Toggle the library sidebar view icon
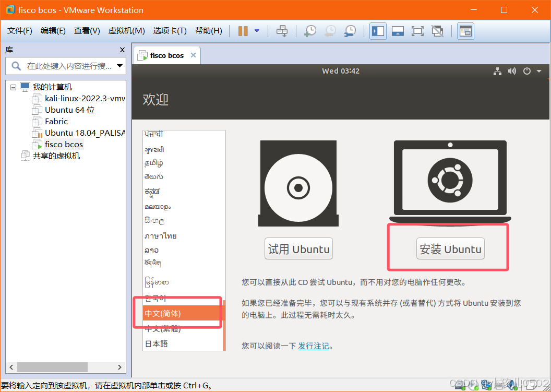This screenshot has height=392, width=551. pyautogui.click(x=378, y=31)
